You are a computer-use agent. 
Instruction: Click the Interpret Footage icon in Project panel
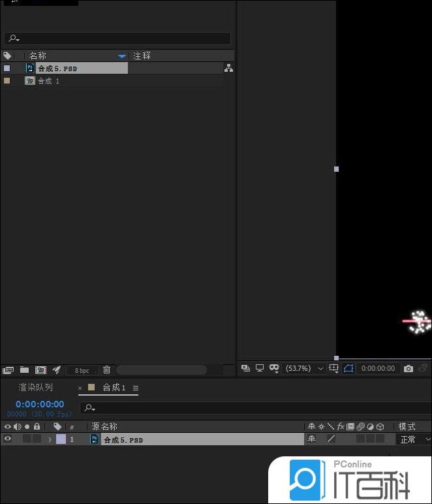[8, 370]
